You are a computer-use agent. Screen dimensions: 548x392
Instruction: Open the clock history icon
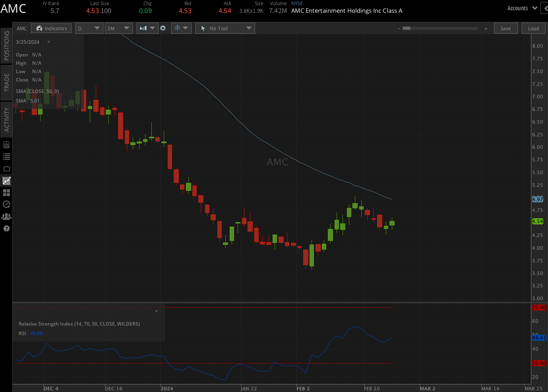pyautogui.click(x=6, y=204)
